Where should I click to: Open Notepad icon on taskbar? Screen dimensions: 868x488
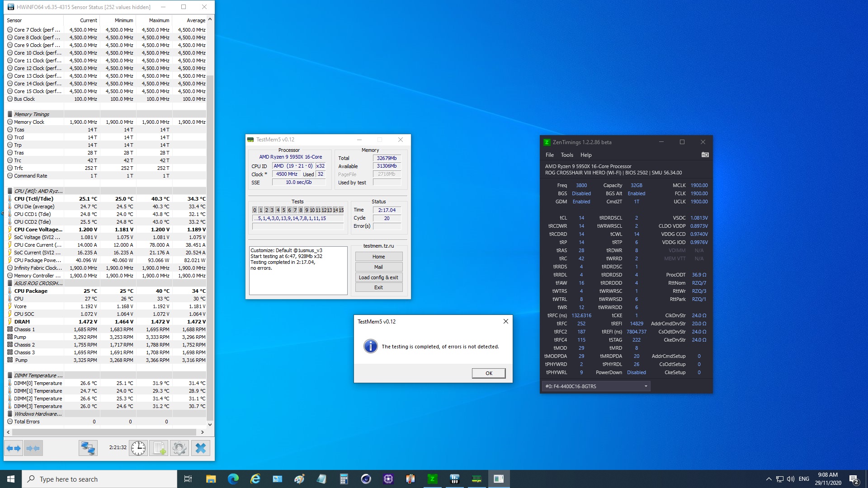click(x=321, y=479)
